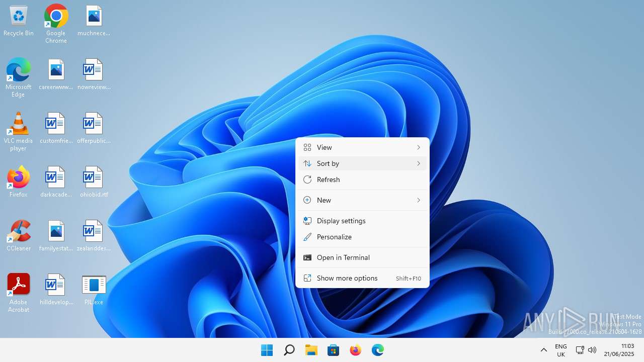Show hidden system tray icons
This screenshot has height=362, width=644.
(543, 350)
